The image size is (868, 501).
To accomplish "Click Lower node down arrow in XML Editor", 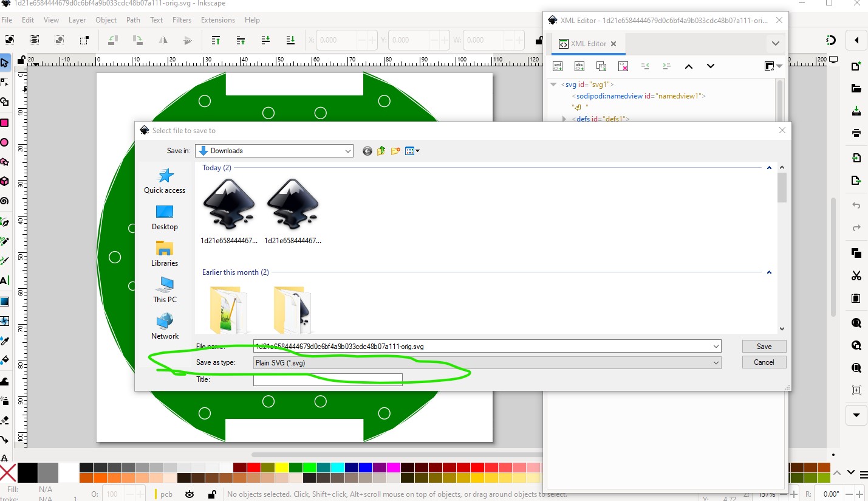I will coord(711,66).
